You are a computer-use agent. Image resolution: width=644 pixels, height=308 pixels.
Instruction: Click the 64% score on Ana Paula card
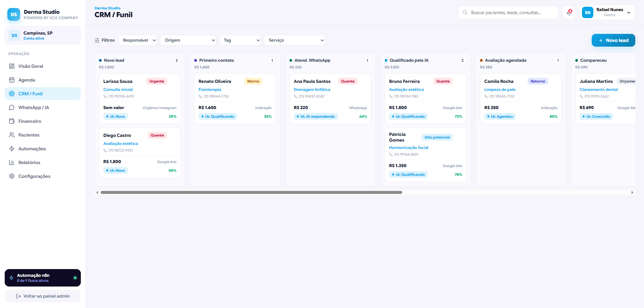(363, 116)
